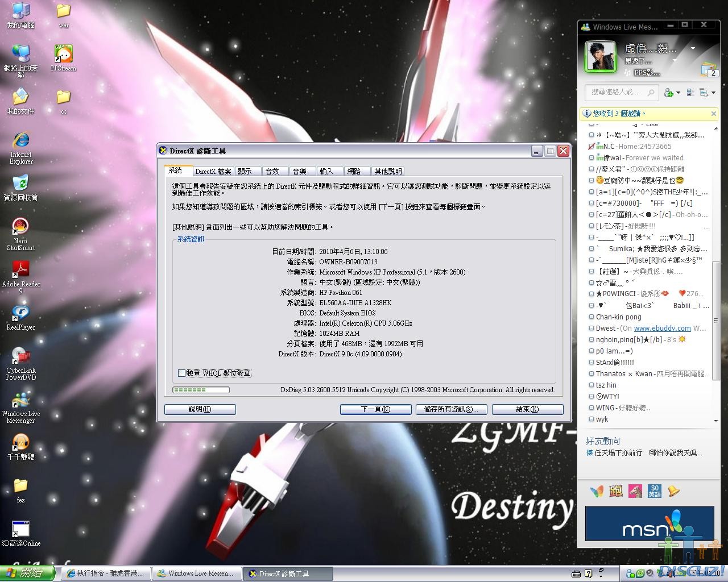Image resolution: width=728 pixels, height=582 pixels.
Task: Go to the 其他說明 tab
Action: pos(388,171)
